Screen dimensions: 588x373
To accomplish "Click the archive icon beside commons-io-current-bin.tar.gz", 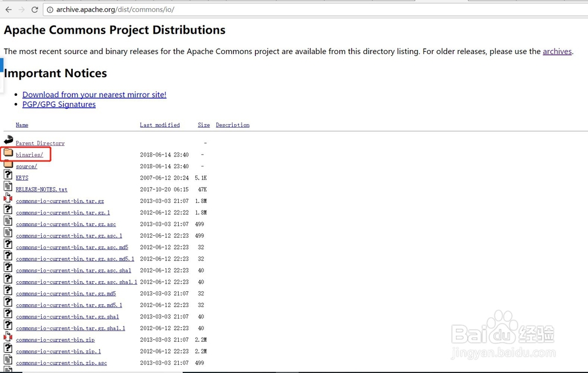I will [x=8, y=198].
